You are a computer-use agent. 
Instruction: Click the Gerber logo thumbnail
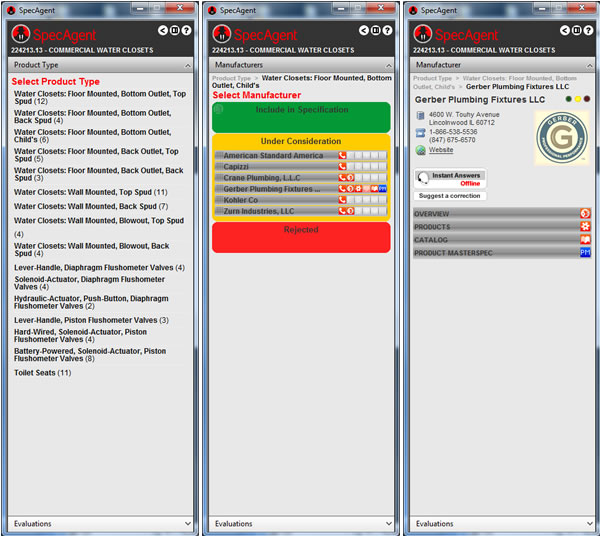(561, 138)
